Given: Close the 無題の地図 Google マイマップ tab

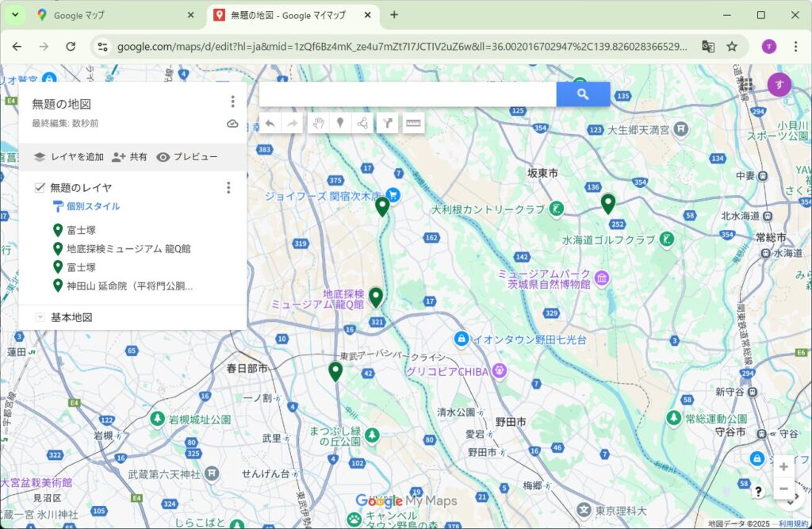Looking at the screenshot, I should [x=368, y=15].
